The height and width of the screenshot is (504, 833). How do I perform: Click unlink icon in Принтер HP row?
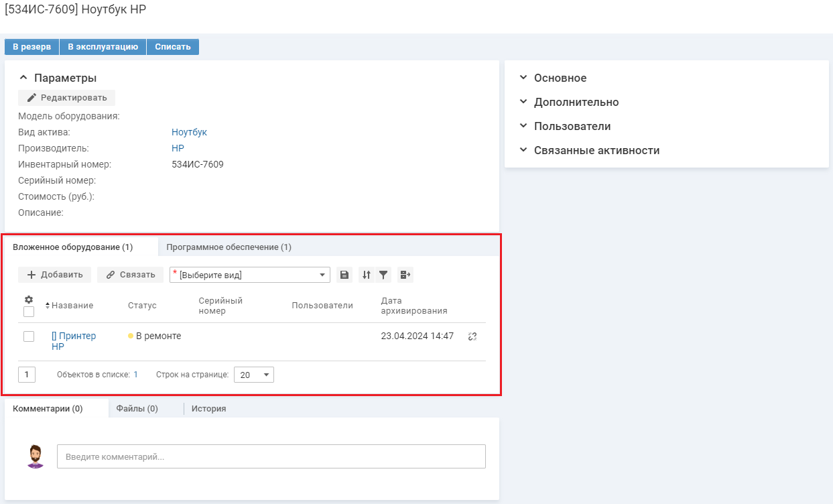(472, 336)
